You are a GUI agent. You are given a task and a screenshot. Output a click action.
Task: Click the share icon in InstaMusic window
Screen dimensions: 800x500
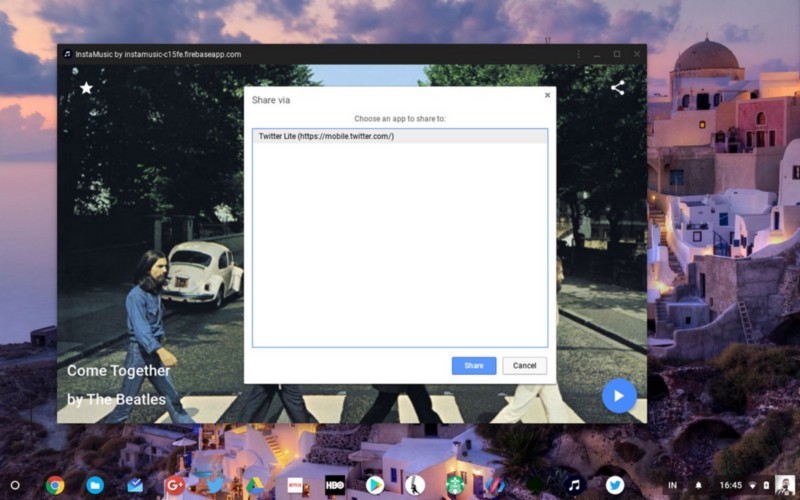(617, 88)
